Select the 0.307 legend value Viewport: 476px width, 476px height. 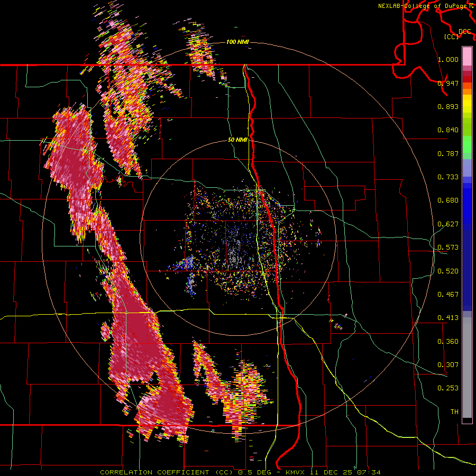click(448, 365)
